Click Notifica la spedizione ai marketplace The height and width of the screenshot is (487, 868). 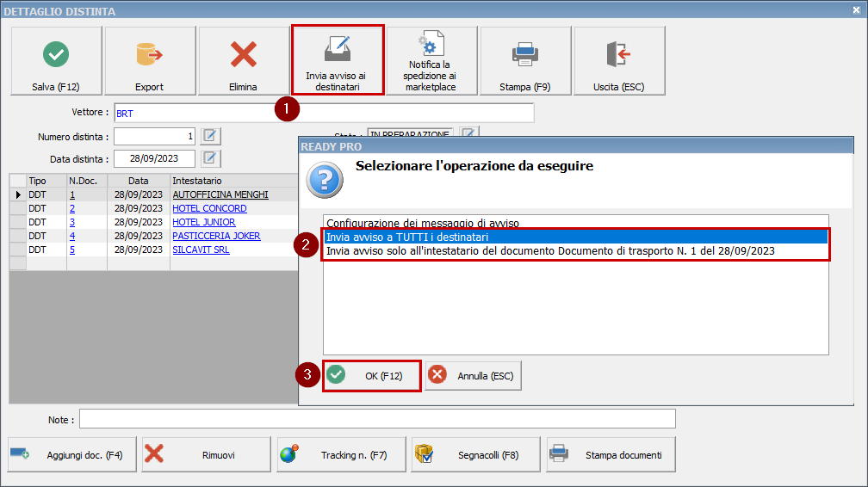tap(431, 61)
